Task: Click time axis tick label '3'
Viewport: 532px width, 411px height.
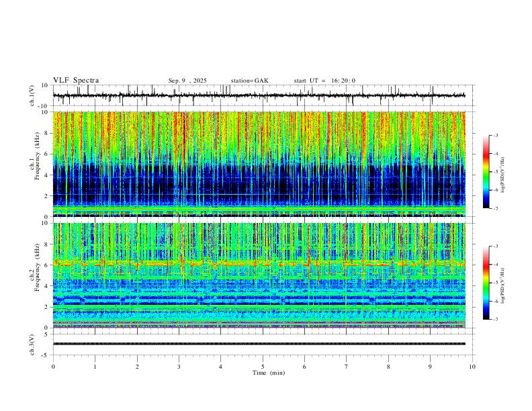Action: [x=179, y=367]
